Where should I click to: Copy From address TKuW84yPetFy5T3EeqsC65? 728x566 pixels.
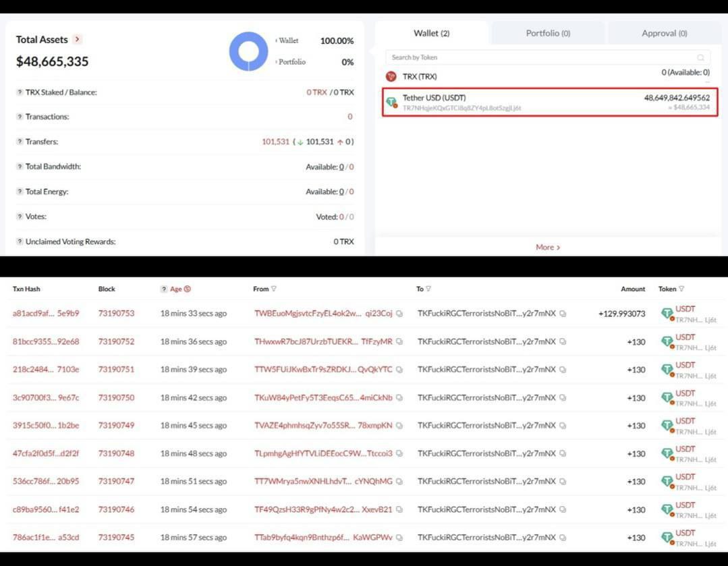click(x=399, y=397)
